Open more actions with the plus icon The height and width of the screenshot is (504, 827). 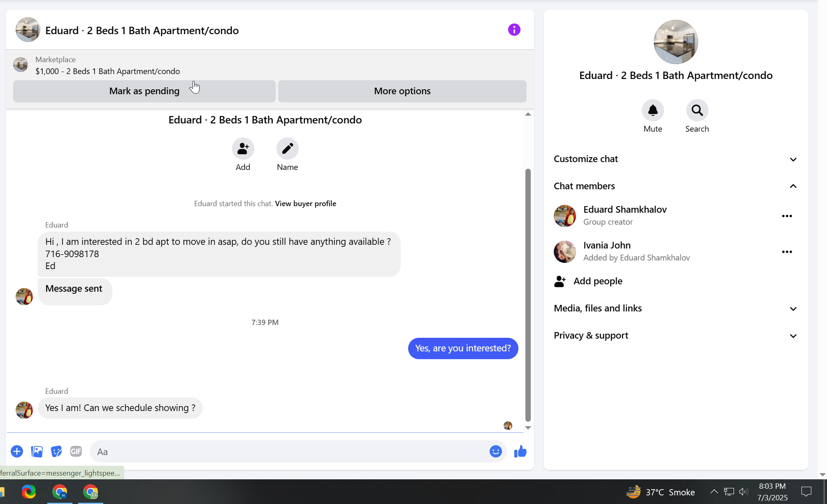(17, 451)
